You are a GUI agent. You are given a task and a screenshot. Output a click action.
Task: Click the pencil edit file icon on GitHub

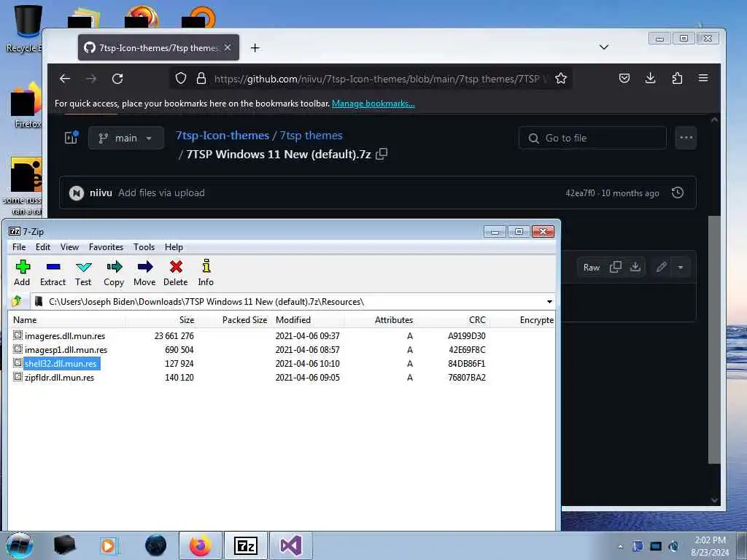[661, 267]
